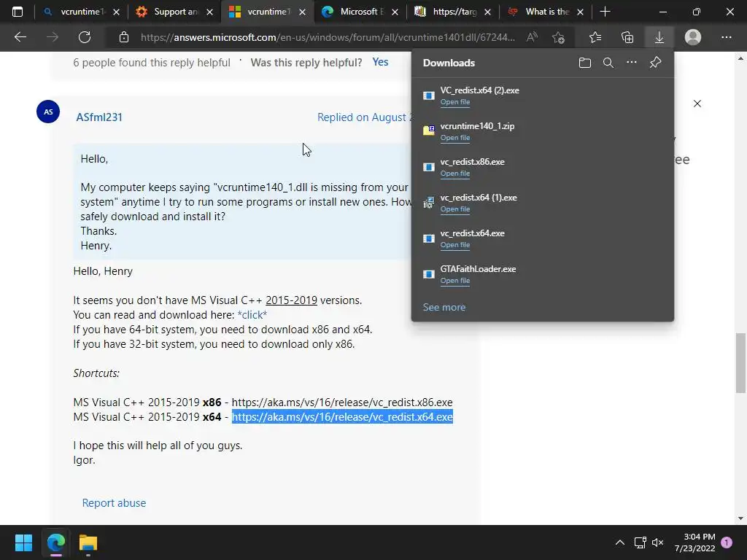
Task: Open the Collections icon
Action: (x=627, y=37)
